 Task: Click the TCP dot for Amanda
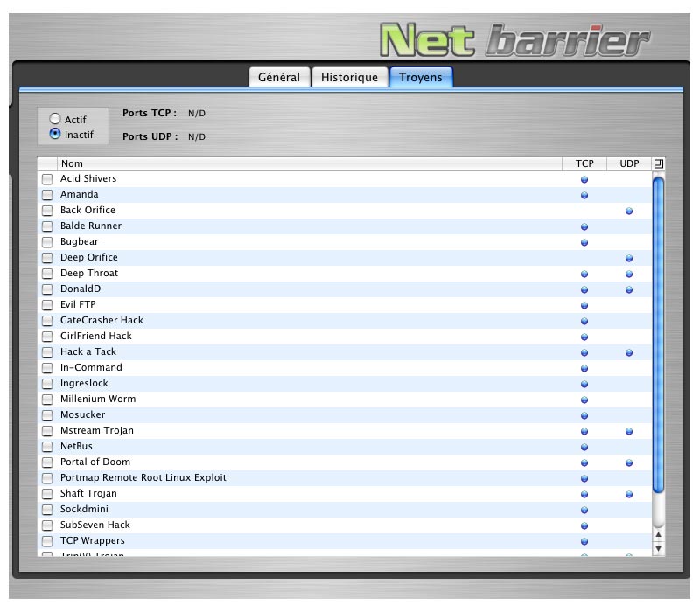(584, 195)
